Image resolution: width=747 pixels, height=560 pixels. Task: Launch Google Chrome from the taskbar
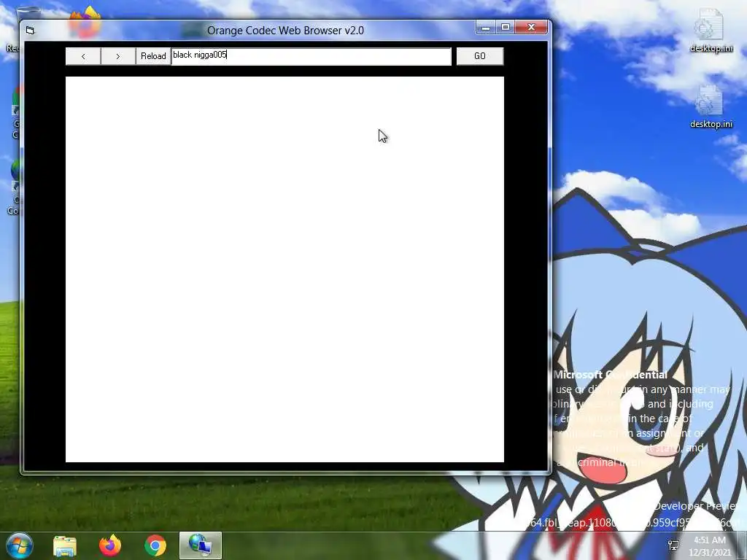pyautogui.click(x=155, y=545)
